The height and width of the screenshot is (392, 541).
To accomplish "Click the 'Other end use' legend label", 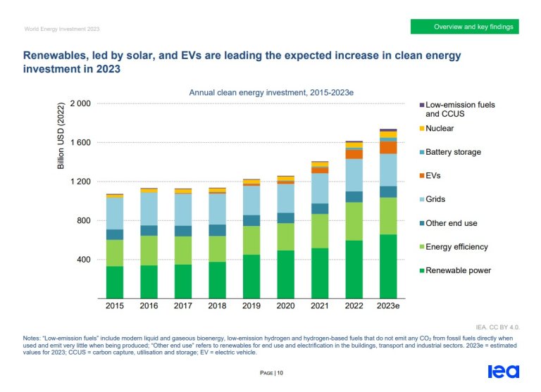I will (452, 223).
